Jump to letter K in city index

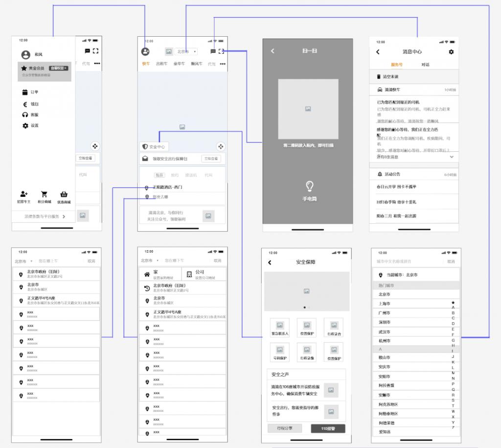pyautogui.click(x=453, y=362)
